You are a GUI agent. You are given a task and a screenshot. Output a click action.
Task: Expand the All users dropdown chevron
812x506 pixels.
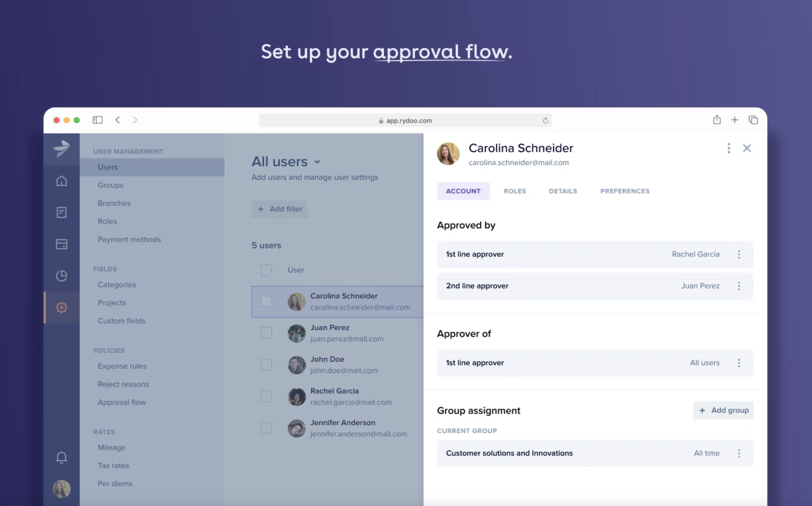pyautogui.click(x=317, y=162)
